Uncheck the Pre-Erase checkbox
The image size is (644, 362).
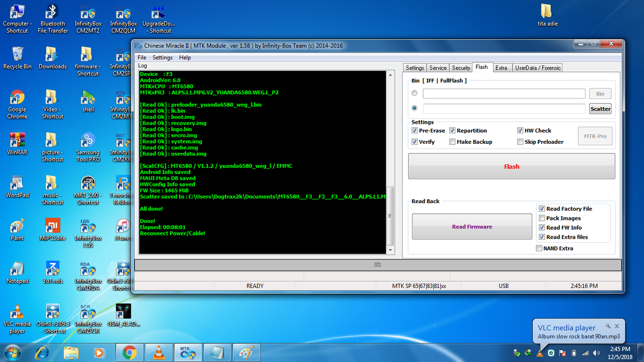pos(415,130)
